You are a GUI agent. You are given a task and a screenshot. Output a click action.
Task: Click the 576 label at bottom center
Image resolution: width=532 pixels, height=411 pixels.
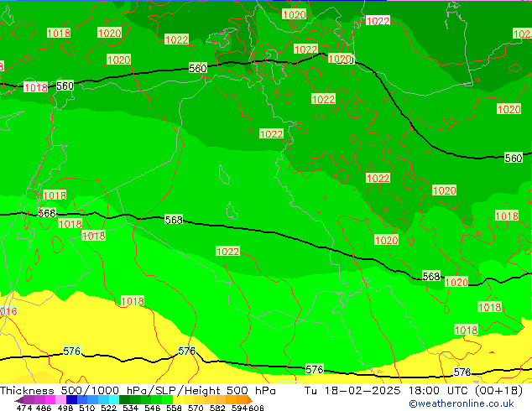[315, 369]
